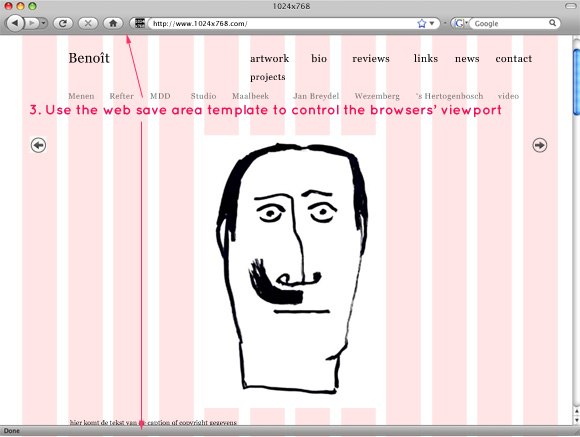Click the browser Forward button
The width and height of the screenshot is (580, 437).
pos(32,23)
